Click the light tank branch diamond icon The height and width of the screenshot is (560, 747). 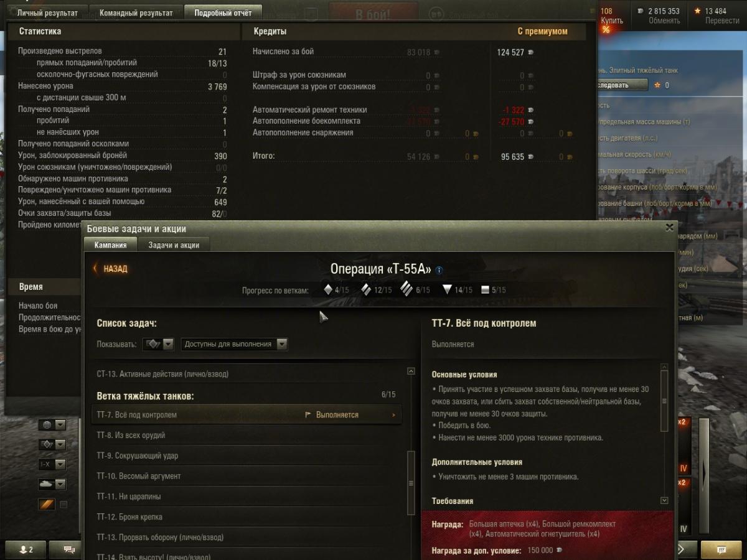click(328, 289)
